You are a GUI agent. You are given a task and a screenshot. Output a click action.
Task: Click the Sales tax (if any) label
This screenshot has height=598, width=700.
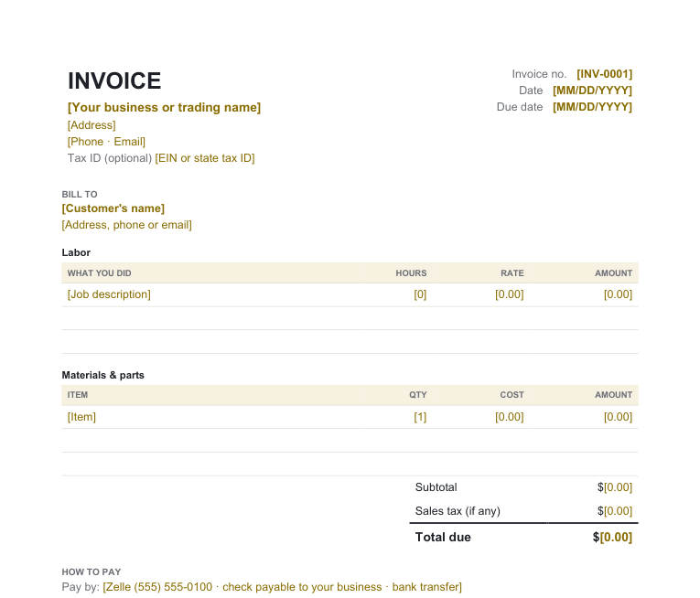(x=458, y=511)
